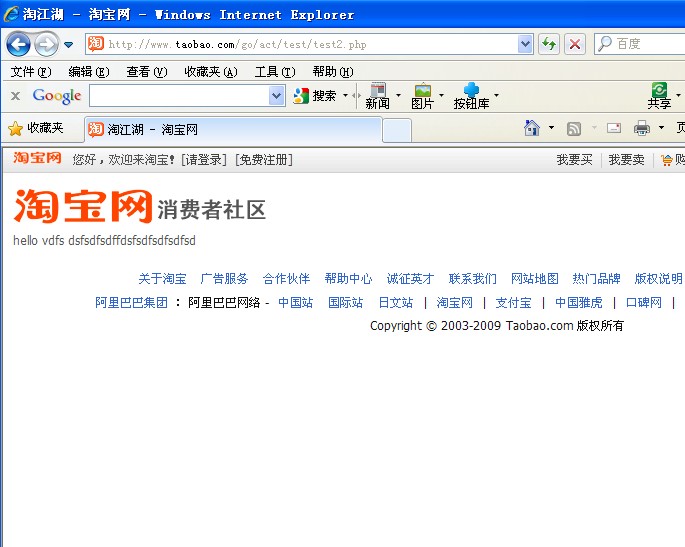
Task: Open the 热门品牌 footer link
Action: pos(596,279)
